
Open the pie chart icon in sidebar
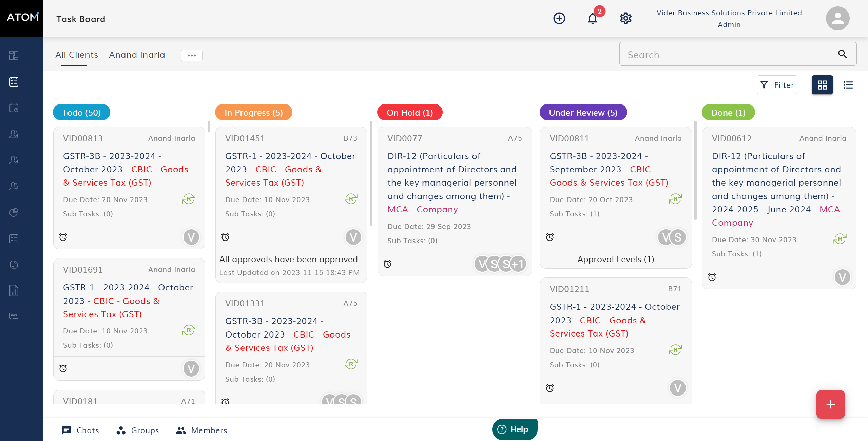pos(14,212)
